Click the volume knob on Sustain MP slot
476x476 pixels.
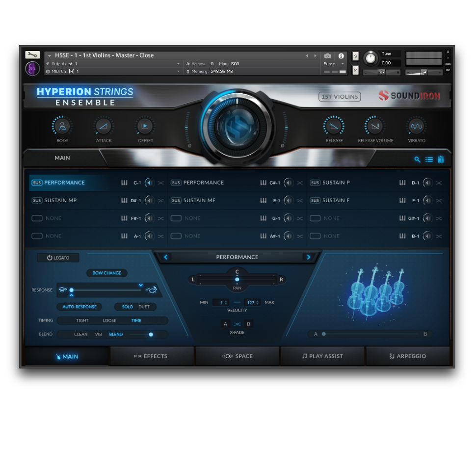click(x=149, y=200)
